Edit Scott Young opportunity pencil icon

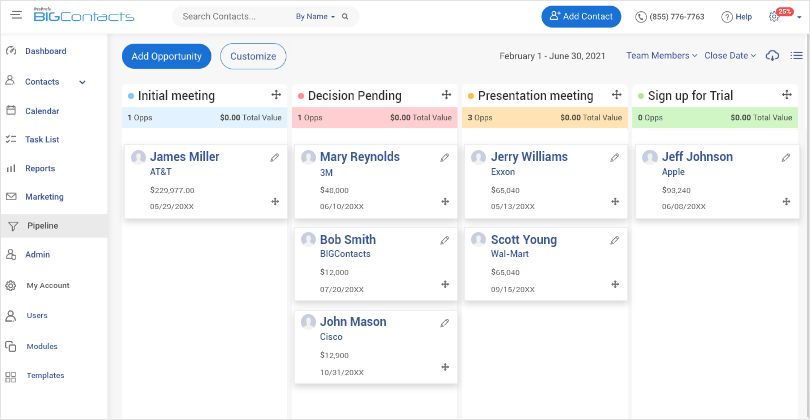tap(615, 240)
